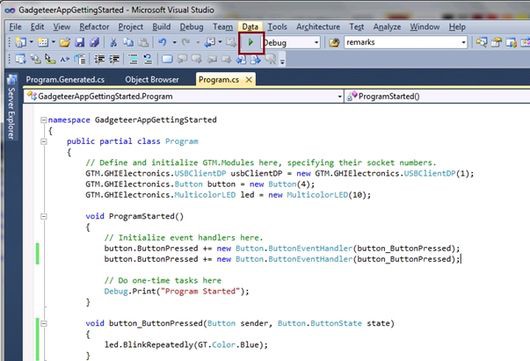Collapse the void ProgramStarted() method
Screen dimensions: 530x361
44,216
